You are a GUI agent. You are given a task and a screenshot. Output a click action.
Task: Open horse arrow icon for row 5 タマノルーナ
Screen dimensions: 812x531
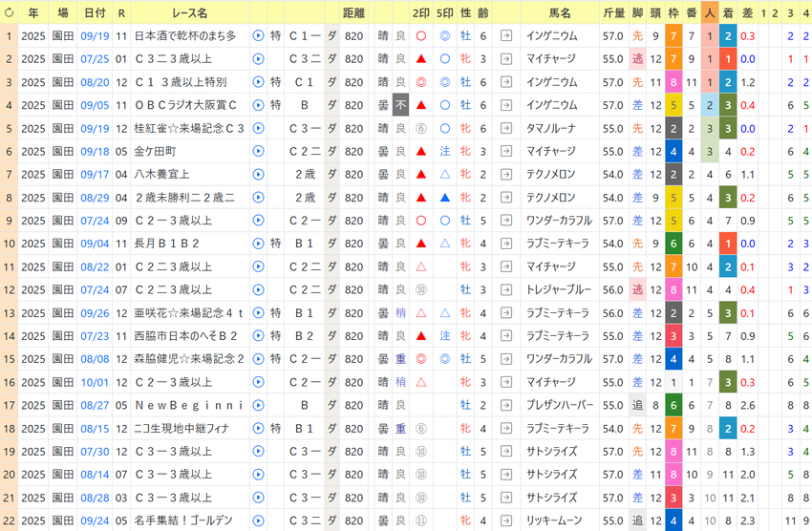pos(506,128)
